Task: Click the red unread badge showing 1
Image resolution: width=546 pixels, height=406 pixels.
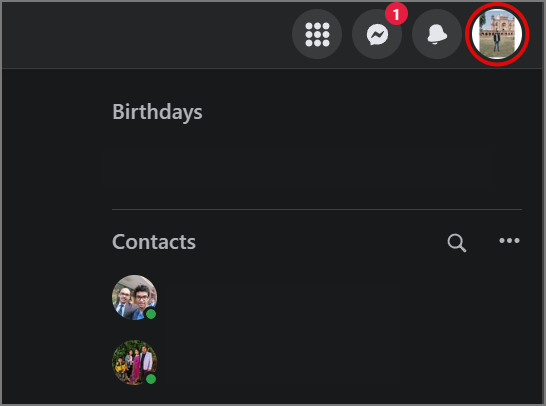Action: click(x=396, y=14)
